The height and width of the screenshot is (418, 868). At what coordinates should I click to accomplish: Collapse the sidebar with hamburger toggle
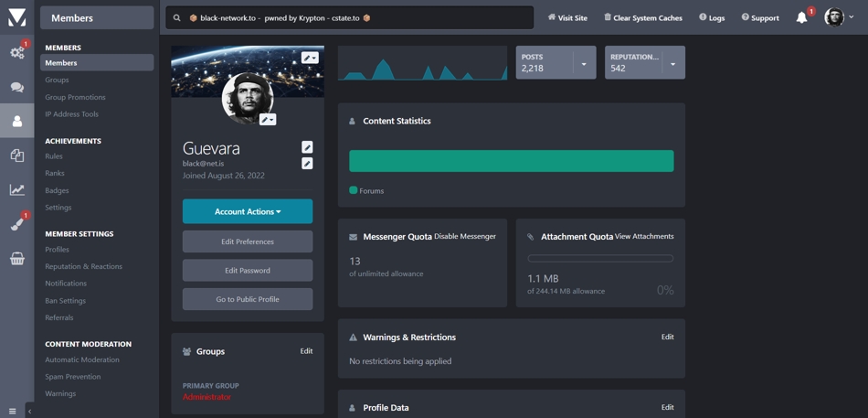13,411
